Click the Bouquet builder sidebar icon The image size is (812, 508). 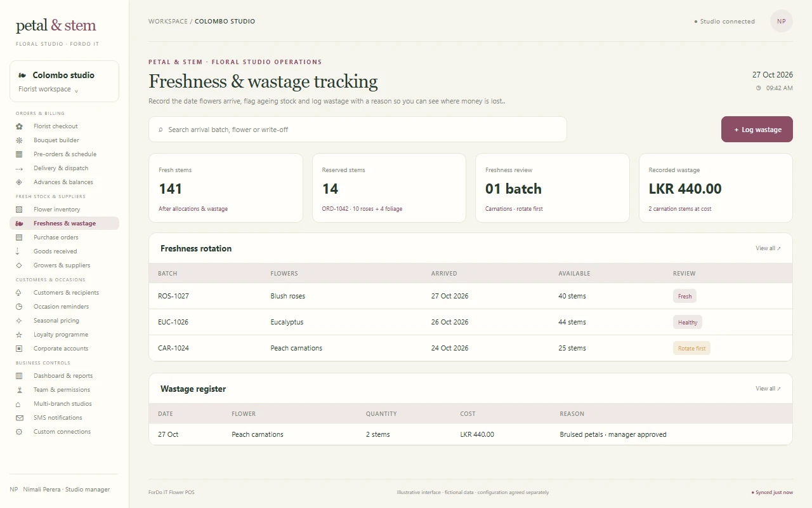19,140
